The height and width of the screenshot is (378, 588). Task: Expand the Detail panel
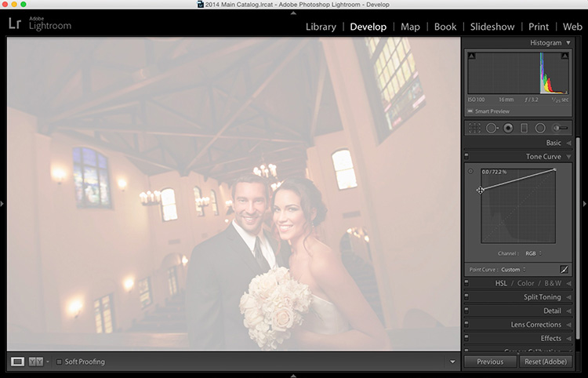coord(568,311)
